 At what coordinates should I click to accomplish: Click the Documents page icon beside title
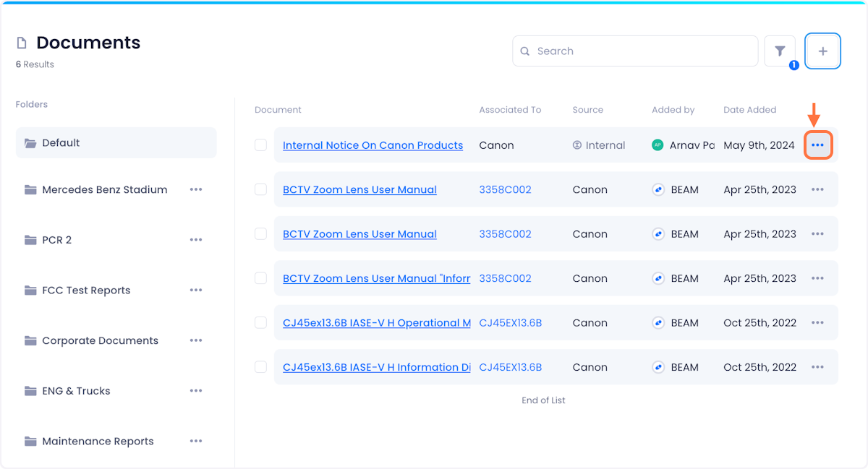(22, 43)
